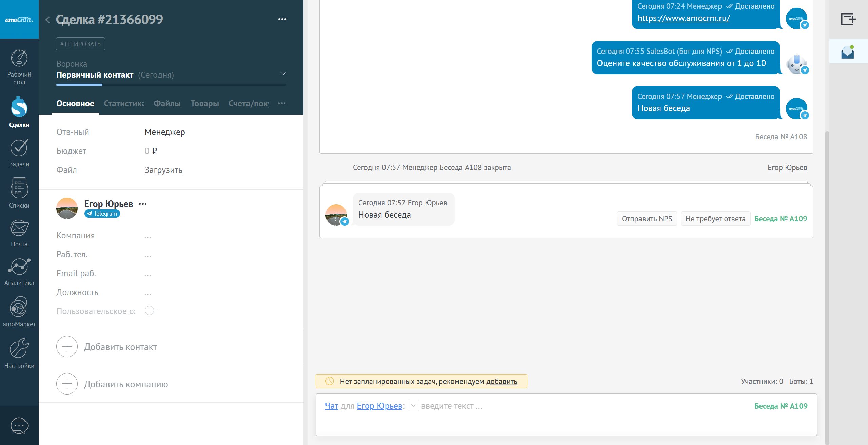Switch to the Товары tab

[x=204, y=104]
